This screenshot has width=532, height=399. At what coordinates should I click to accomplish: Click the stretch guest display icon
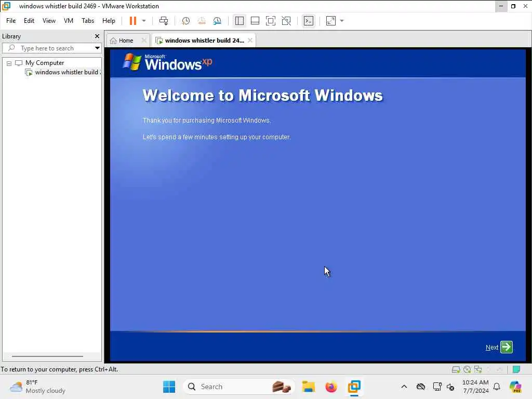pyautogui.click(x=331, y=21)
